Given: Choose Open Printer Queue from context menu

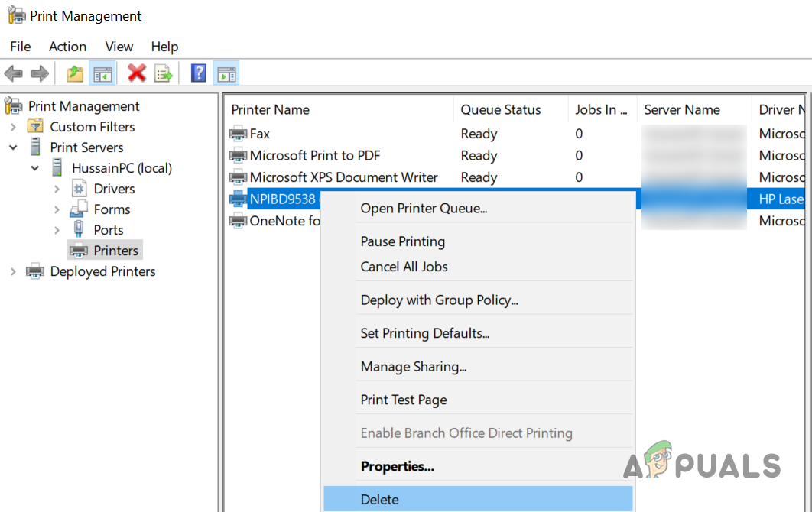Looking at the screenshot, I should (478, 208).
